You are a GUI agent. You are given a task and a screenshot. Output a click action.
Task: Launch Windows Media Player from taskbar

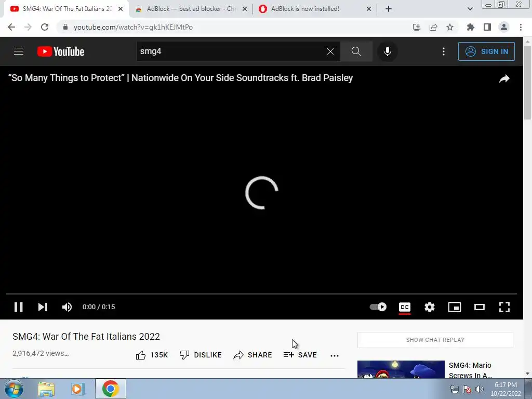pos(78,389)
